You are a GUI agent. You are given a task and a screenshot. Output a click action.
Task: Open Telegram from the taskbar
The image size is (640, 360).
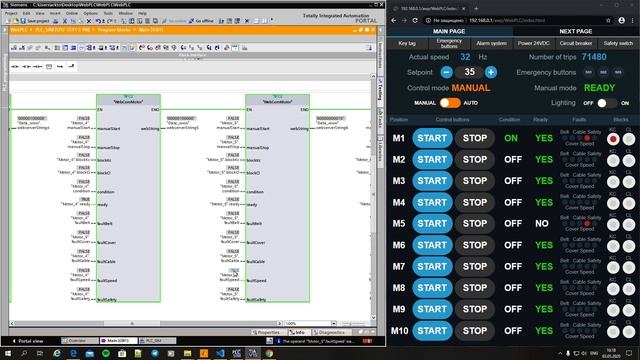155,353
